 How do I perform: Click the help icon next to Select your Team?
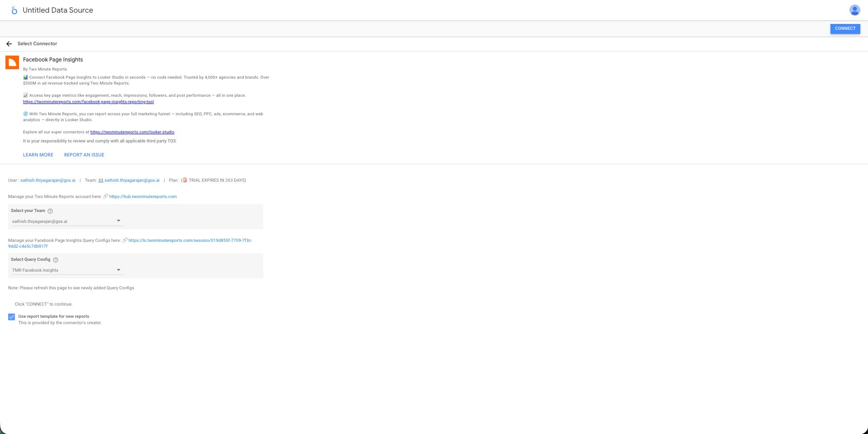point(50,211)
